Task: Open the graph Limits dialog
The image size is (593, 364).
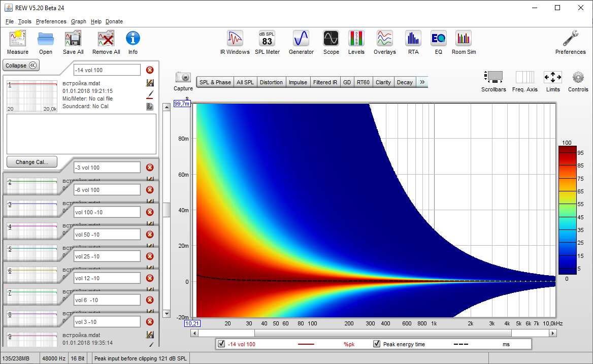Action: (x=552, y=81)
